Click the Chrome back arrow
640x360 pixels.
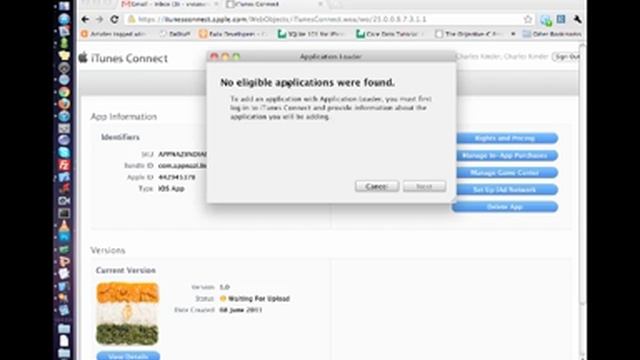point(85,19)
